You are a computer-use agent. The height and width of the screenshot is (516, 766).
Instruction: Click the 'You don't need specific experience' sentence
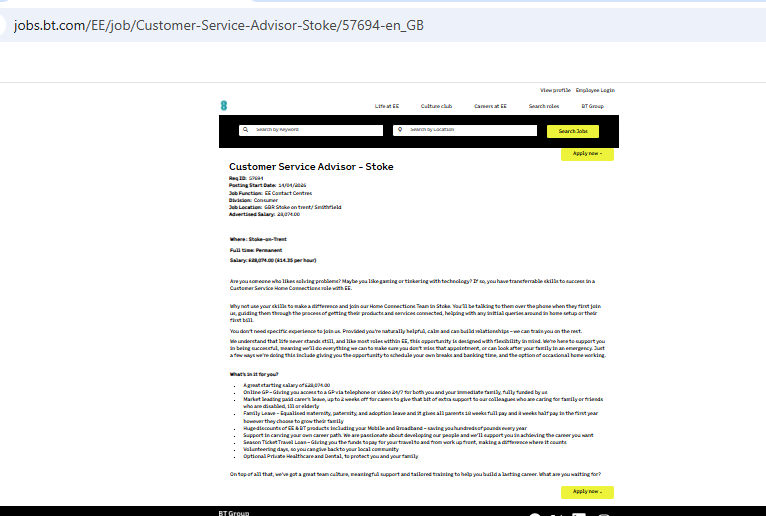coord(406,331)
